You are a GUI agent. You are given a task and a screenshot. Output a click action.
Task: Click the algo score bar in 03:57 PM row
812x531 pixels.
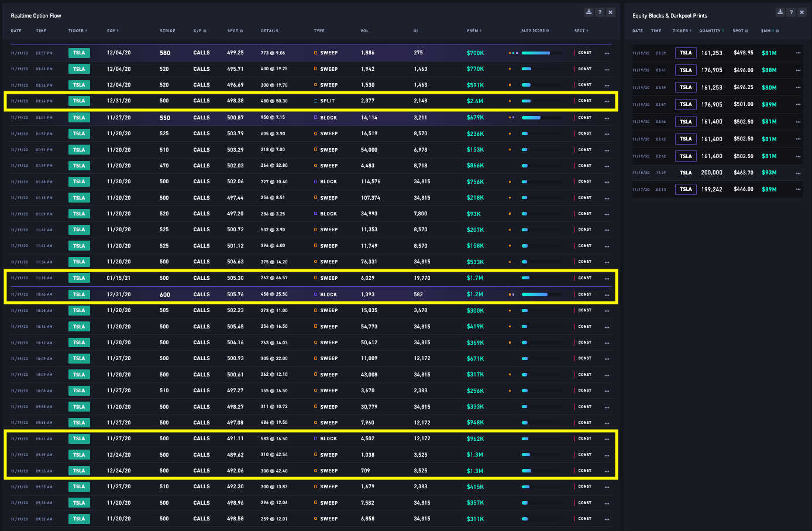coord(541,53)
